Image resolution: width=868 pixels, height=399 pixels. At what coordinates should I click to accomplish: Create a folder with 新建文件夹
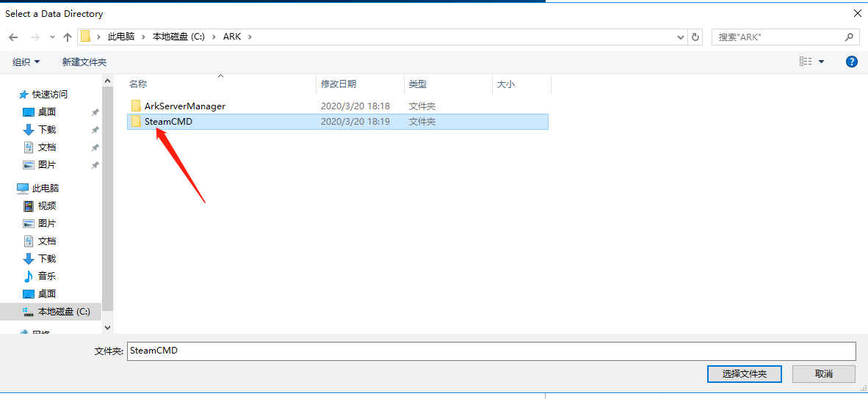(84, 62)
